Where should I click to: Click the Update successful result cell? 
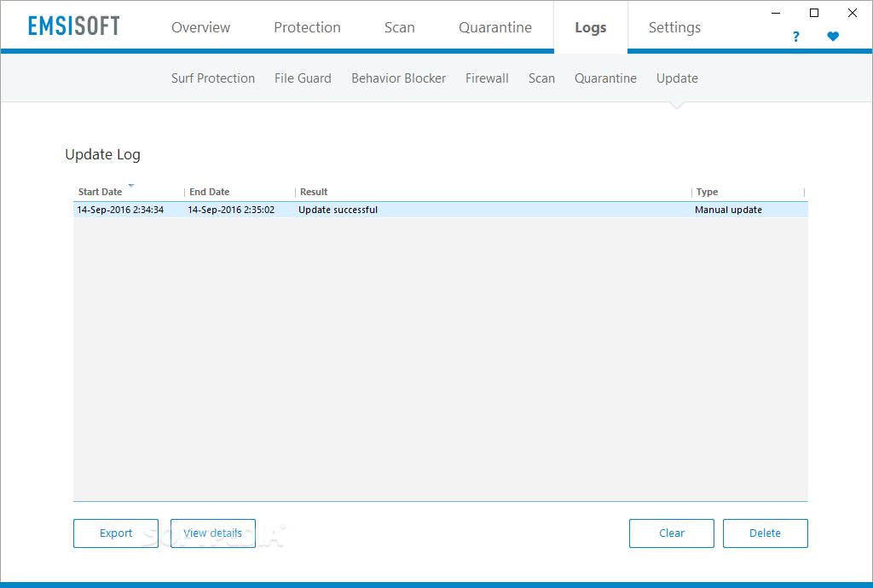(x=338, y=210)
